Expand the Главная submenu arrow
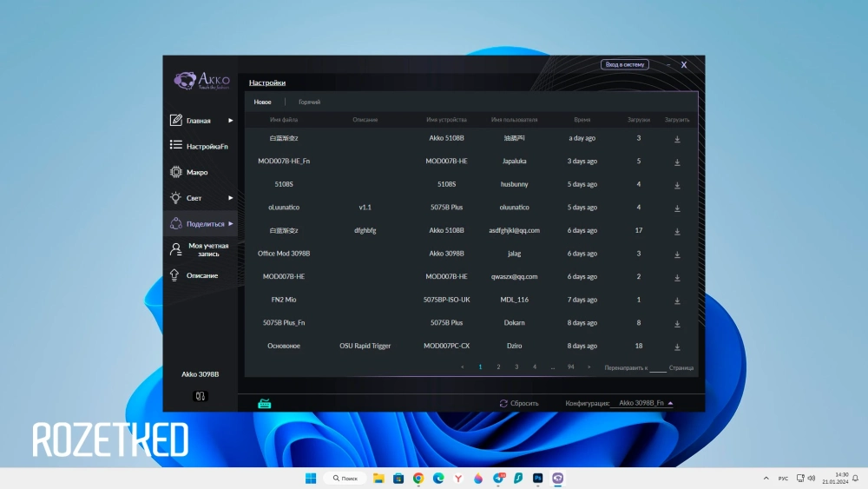The height and width of the screenshot is (489, 868). pyautogui.click(x=231, y=121)
